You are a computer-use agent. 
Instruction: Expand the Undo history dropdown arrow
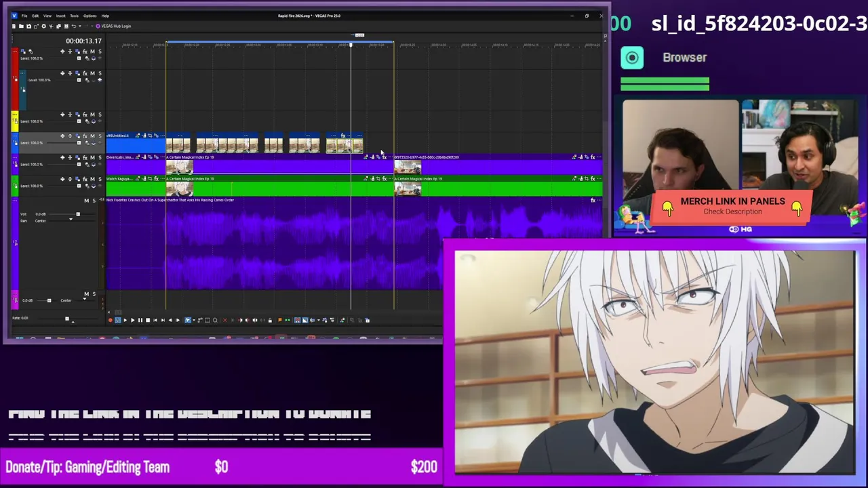[80, 26]
